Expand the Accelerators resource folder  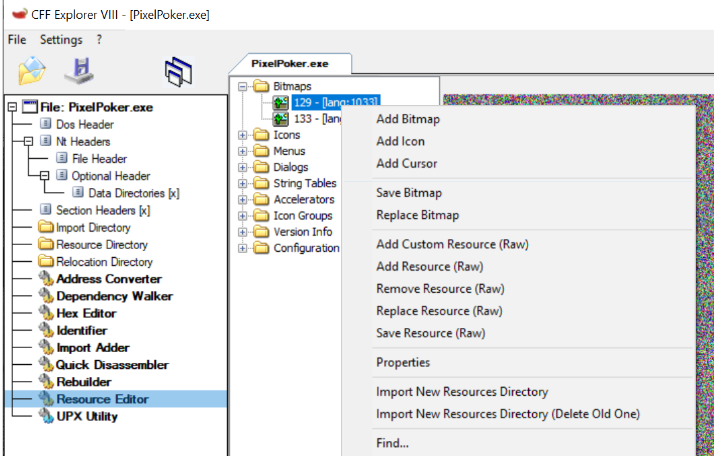click(243, 200)
